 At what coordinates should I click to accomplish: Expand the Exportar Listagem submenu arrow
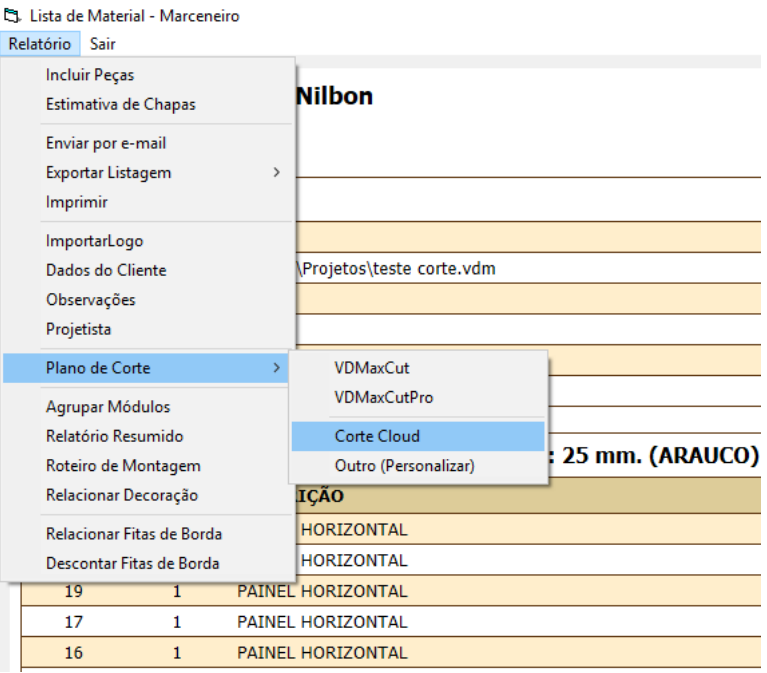(x=276, y=173)
